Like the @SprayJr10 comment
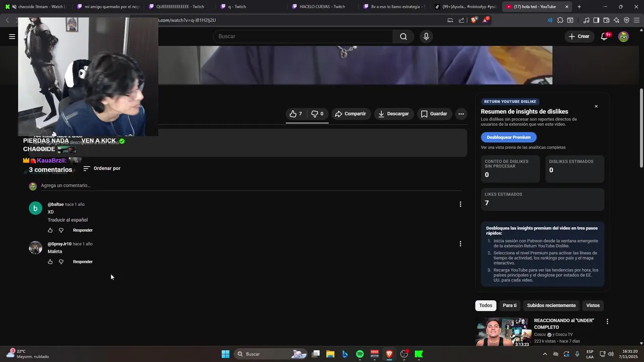The height and width of the screenshot is (362, 644). tap(50, 262)
